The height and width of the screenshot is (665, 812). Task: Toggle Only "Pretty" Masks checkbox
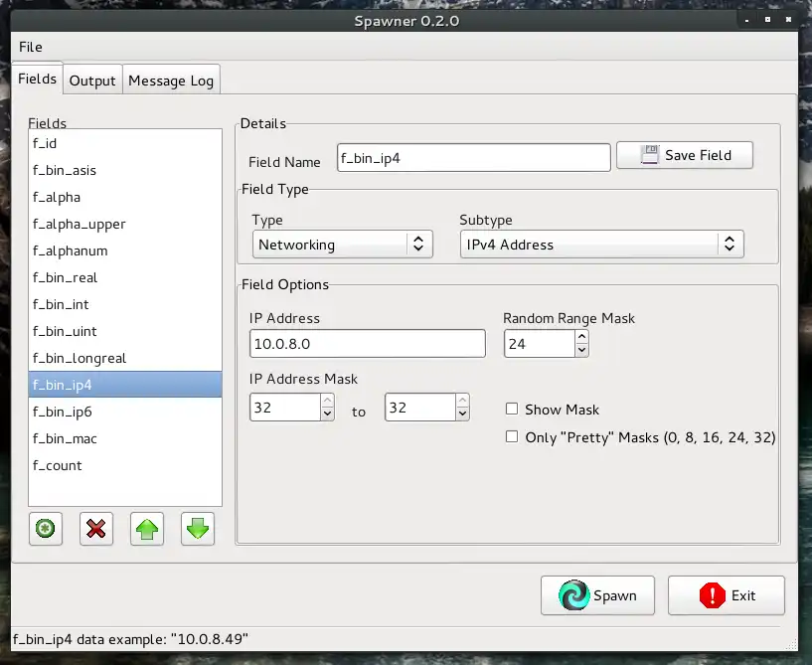click(512, 436)
